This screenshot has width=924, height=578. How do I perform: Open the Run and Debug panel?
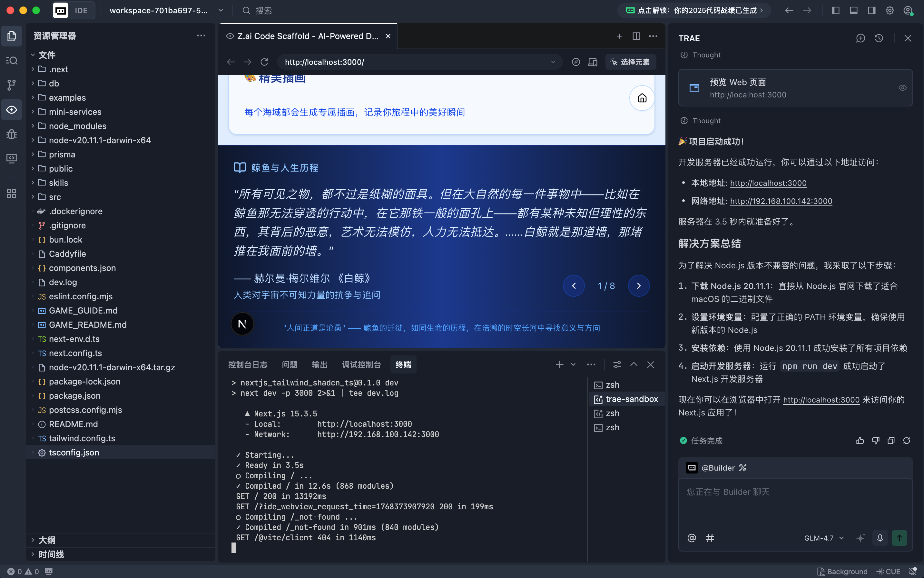point(12,134)
